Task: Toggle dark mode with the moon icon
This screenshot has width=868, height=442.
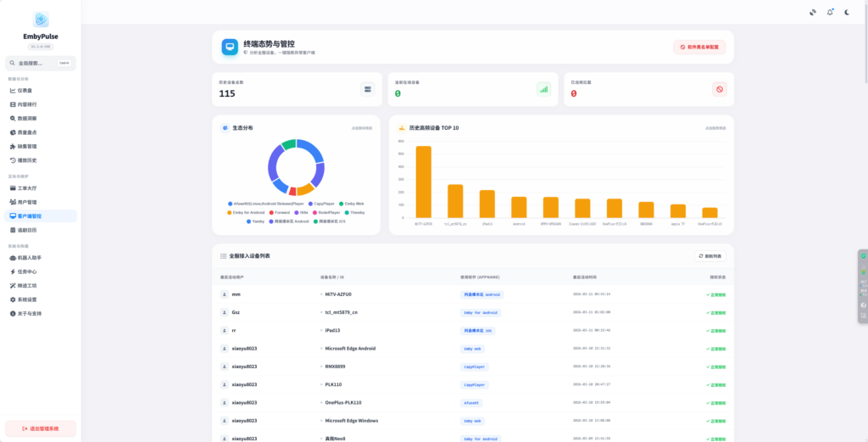Action: [847, 12]
